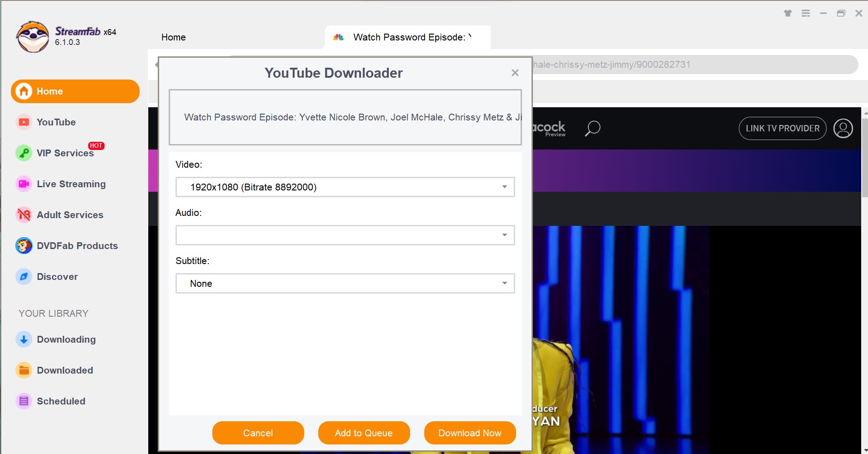Switch to the Home tab
This screenshot has height=454, width=868.
[173, 37]
